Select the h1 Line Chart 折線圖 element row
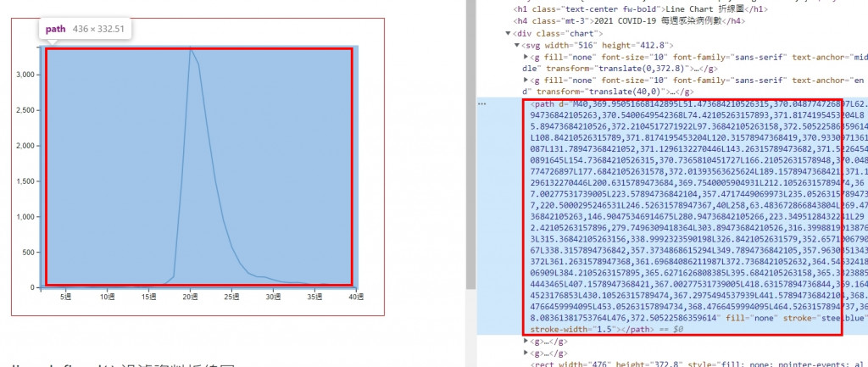The width and height of the screenshot is (868, 367). [x=641, y=8]
